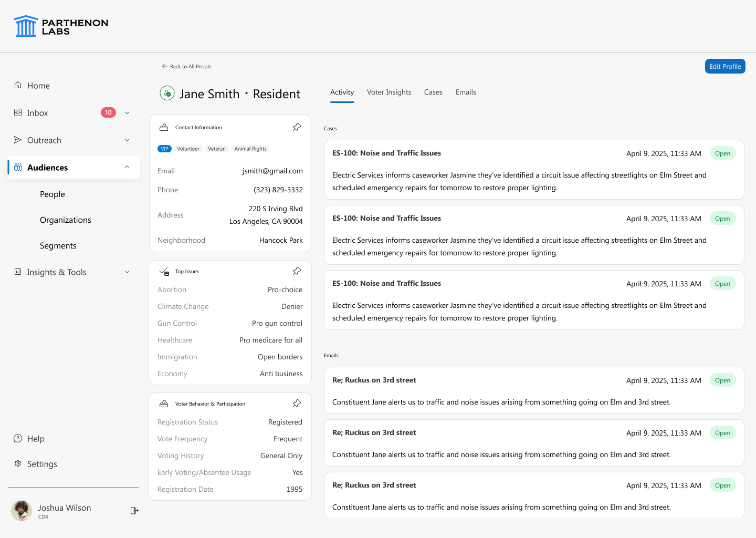Click the logout icon beside Joshua Wilson
Image resolution: width=756 pixels, height=538 pixels.
[x=134, y=511]
